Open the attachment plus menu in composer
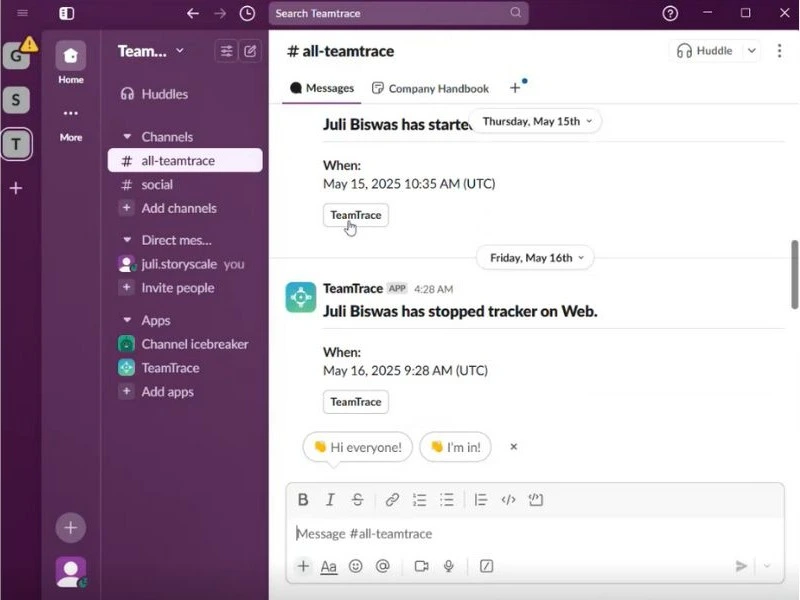The height and width of the screenshot is (600, 800). (x=303, y=566)
